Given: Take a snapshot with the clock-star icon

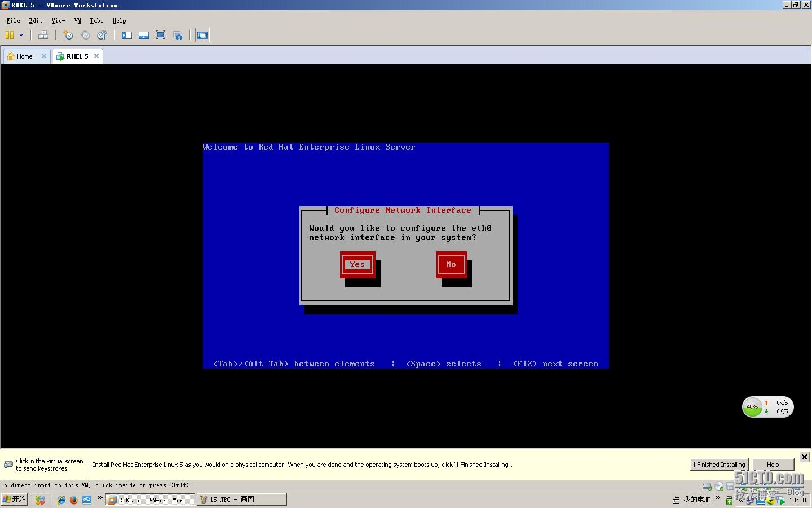Looking at the screenshot, I should coord(68,35).
